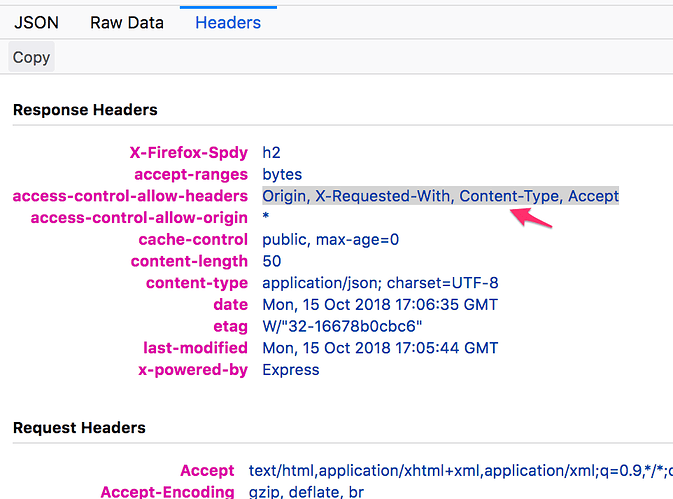Open the Raw Data tab
The image size is (673, 499).
[x=127, y=22]
